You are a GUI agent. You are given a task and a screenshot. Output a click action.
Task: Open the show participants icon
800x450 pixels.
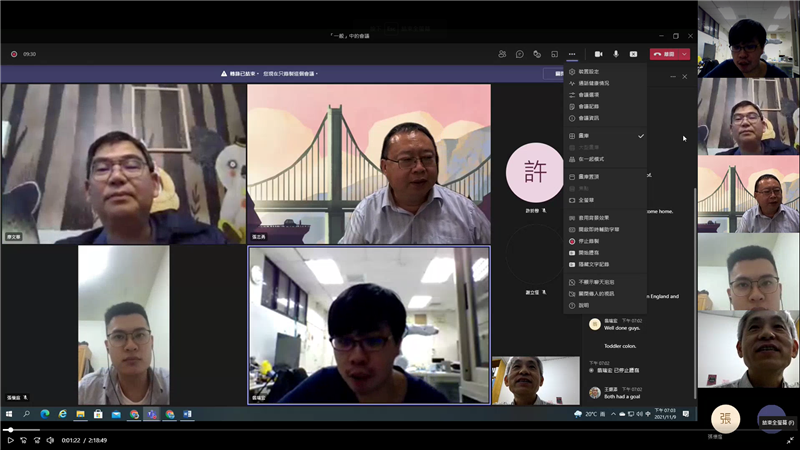(502, 54)
